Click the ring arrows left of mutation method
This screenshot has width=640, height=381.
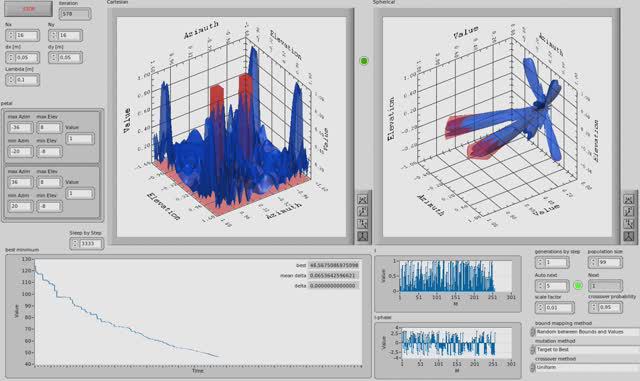[533, 350]
